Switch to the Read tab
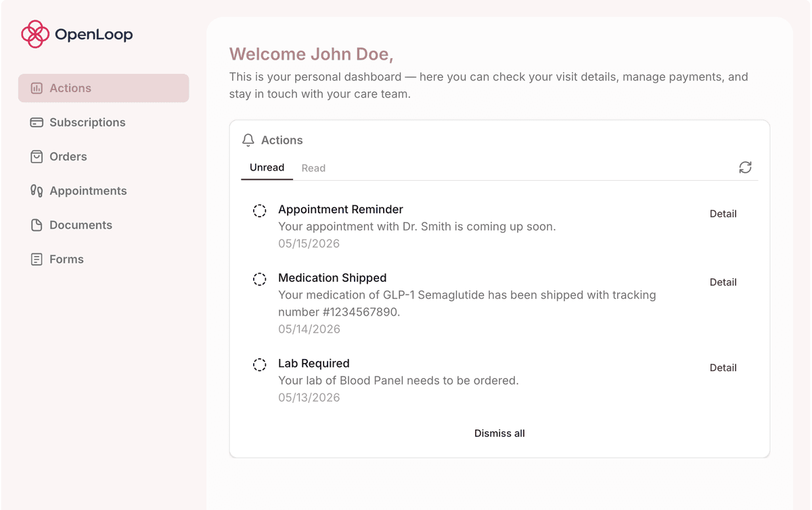The height and width of the screenshot is (510, 812). [313, 168]
